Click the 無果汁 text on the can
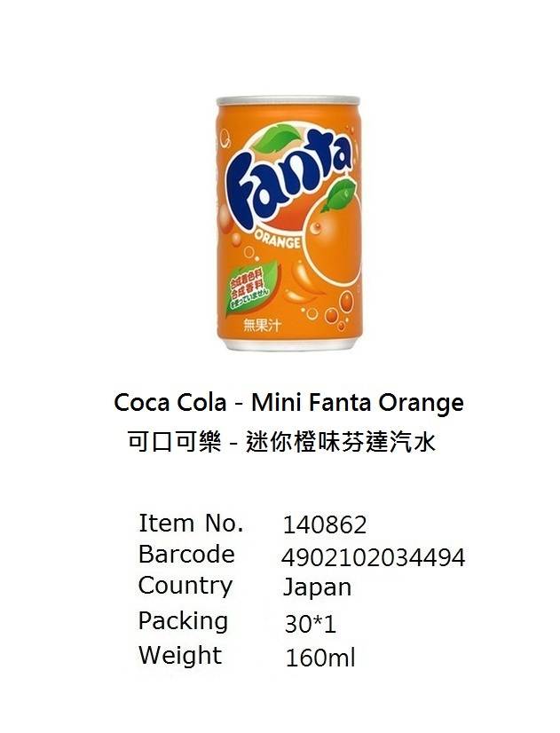560x733 pixels. [x=262, y=326]
